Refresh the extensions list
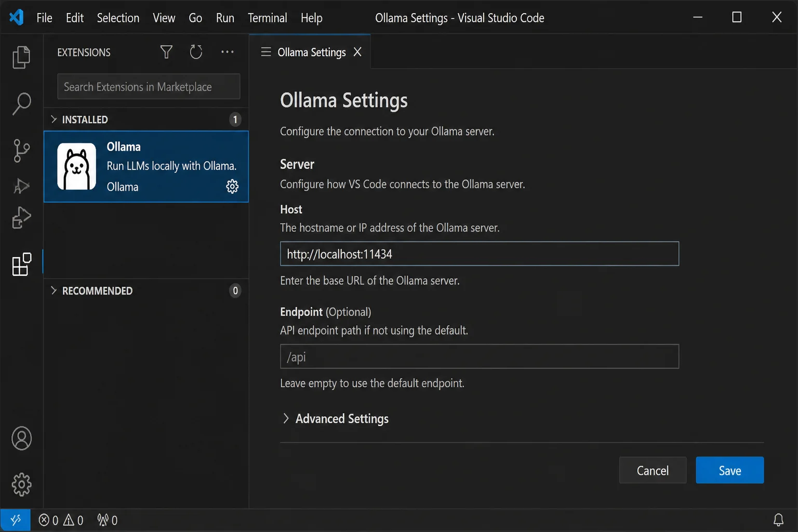 [x=196, y=52]
